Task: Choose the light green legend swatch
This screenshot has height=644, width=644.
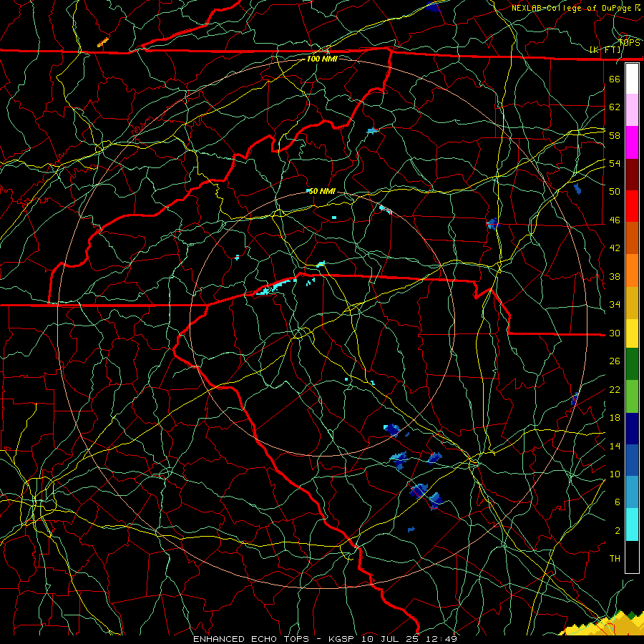Action: (x=632, y=396)
